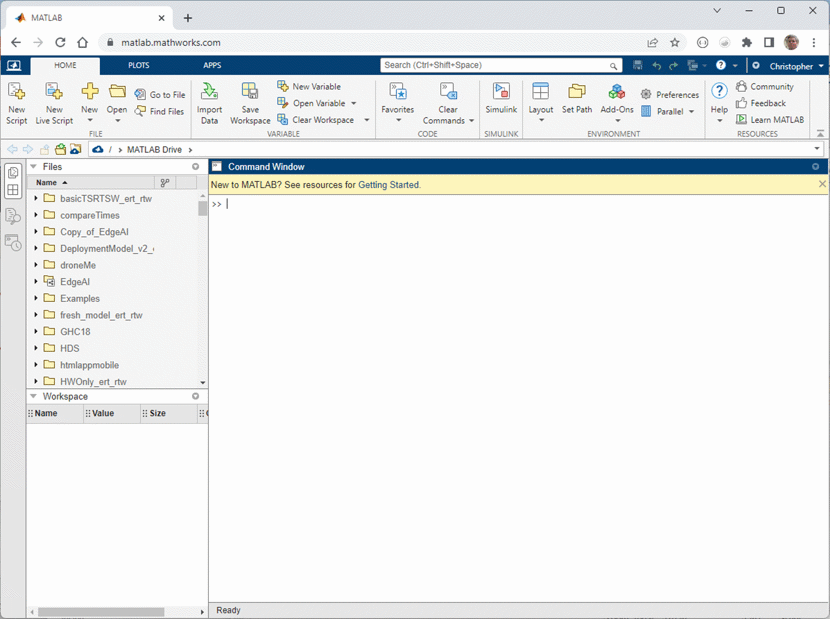Expand the Examples folder

tap(36, 298)
